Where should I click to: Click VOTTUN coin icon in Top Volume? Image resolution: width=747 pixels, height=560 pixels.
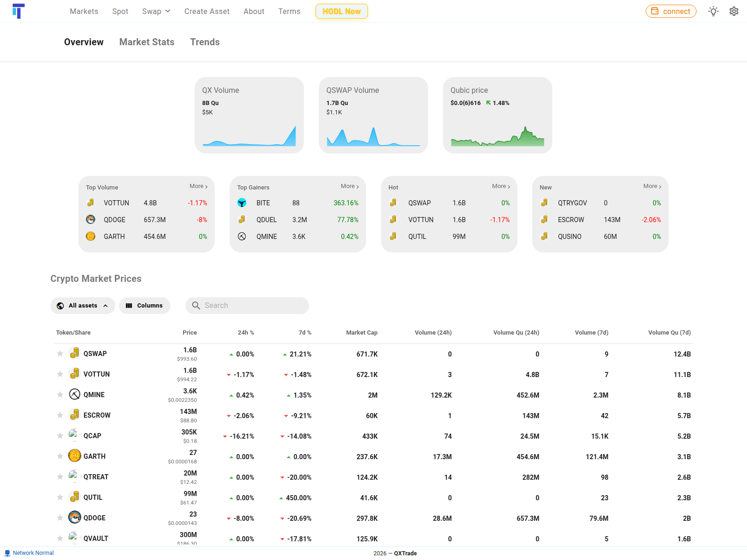91,203
